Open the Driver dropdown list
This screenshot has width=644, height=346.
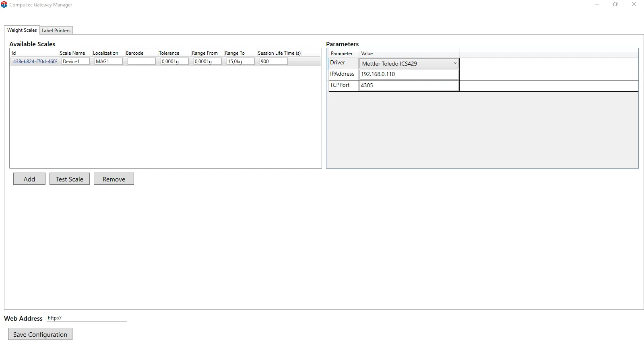coord(455,63)
